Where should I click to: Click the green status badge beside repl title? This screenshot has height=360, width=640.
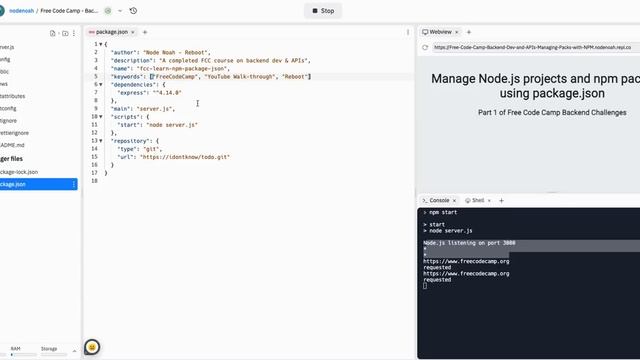point(108,11)
